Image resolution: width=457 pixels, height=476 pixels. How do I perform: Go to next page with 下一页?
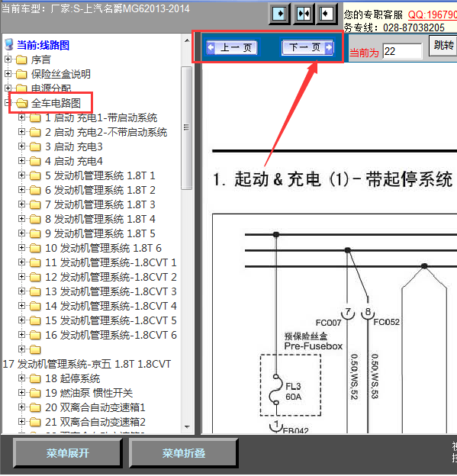click(307, 47)
